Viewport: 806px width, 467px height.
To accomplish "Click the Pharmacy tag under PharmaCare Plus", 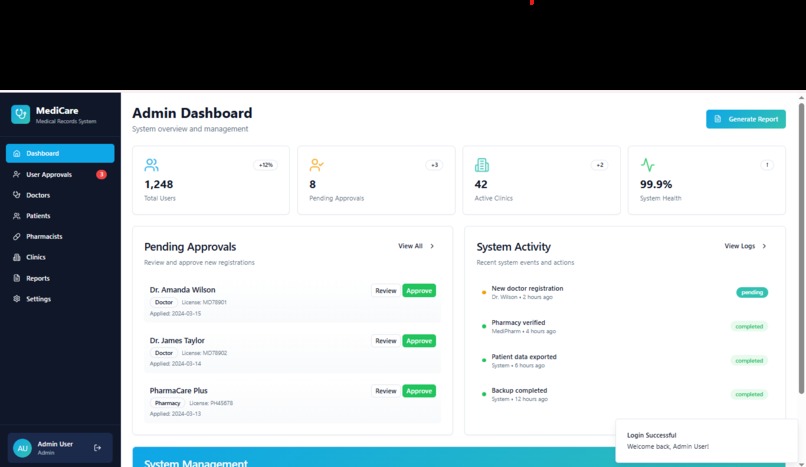I will [x=168, y=403].
